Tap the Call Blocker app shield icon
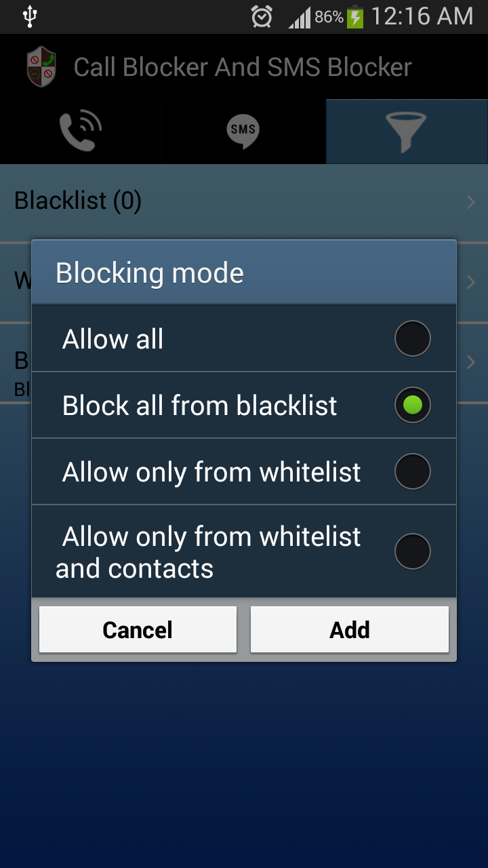Screen dimensions: 488x868 (x=41, y=66)
